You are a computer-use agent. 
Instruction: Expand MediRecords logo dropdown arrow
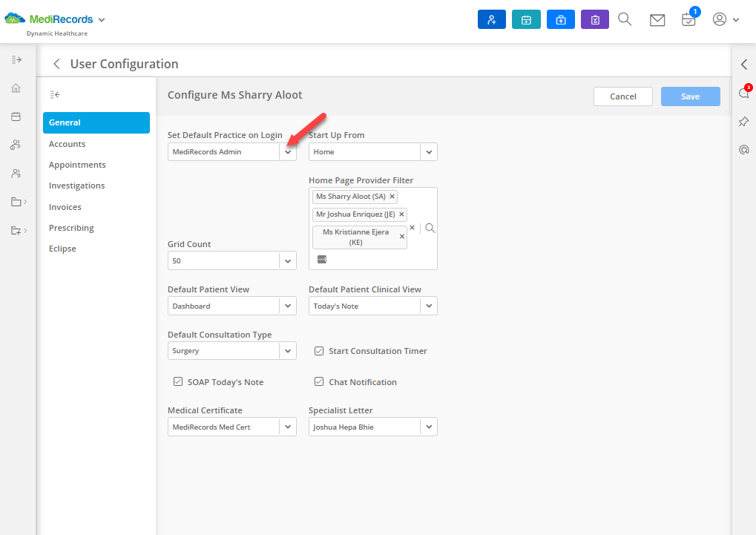[102, 20]
